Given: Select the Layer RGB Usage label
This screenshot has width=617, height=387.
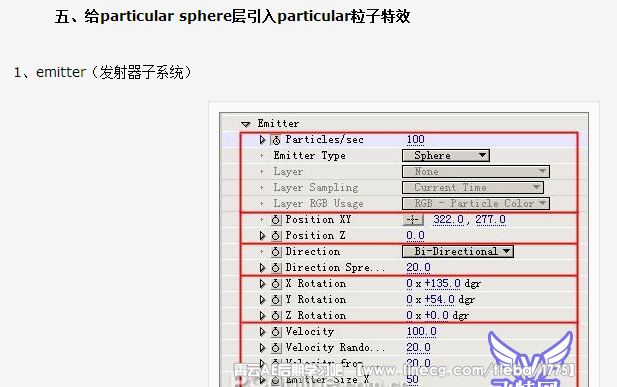Looking at the screenshot, I should pos(318,204).
